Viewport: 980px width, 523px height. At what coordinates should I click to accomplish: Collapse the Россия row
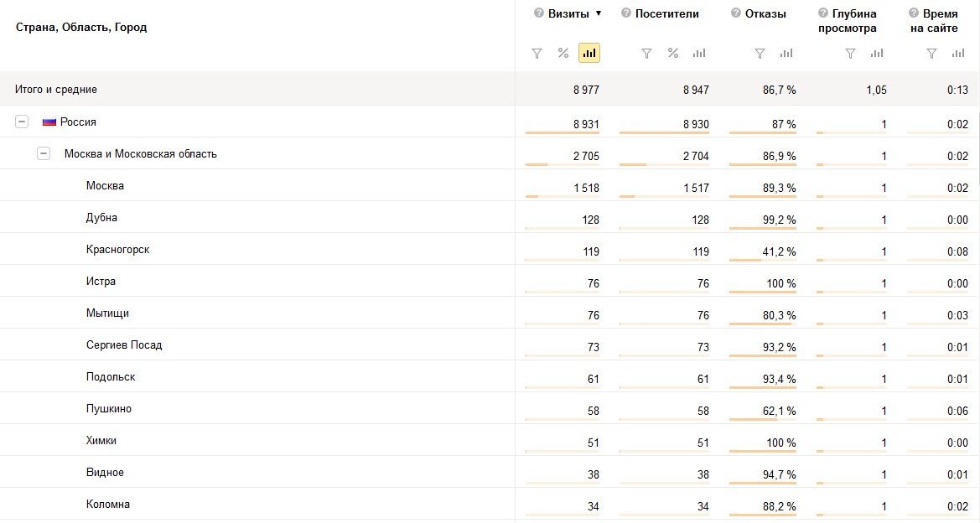(x=22, y=122)
